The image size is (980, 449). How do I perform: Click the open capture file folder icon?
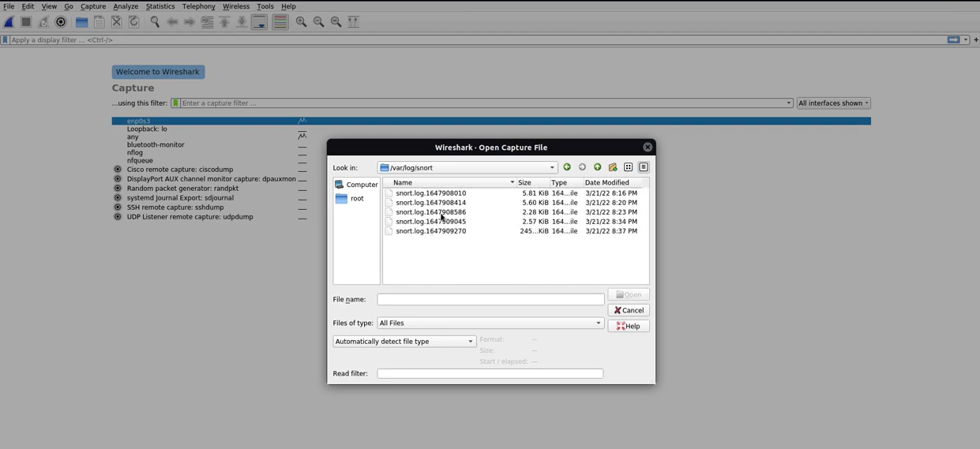click(81, 22)
